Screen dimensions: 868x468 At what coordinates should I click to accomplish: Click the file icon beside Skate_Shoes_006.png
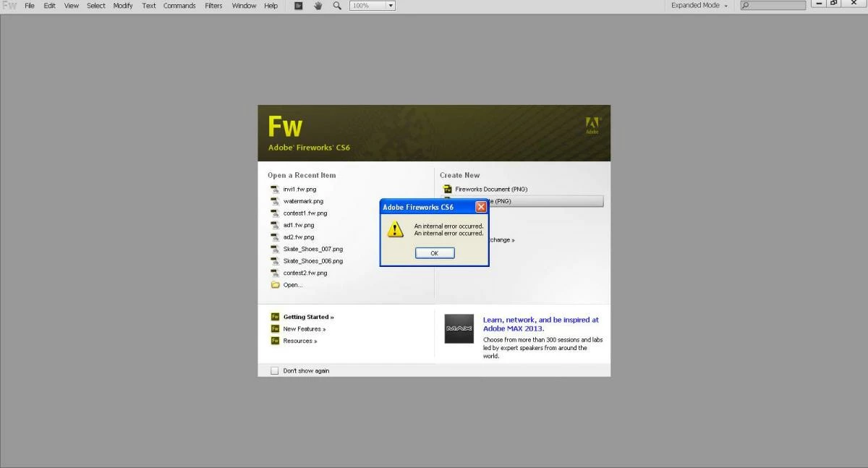(x=275, y=261)
